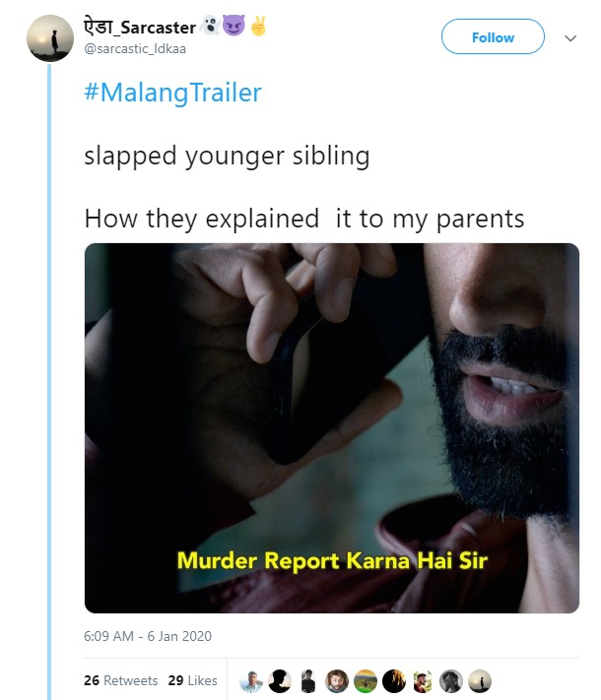
Task: Click the seventh liker avatar
Action: click(x=423, y=680)
